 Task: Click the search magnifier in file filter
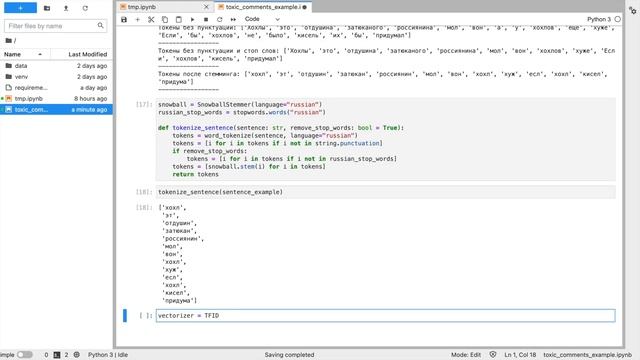tap(100, 26)
